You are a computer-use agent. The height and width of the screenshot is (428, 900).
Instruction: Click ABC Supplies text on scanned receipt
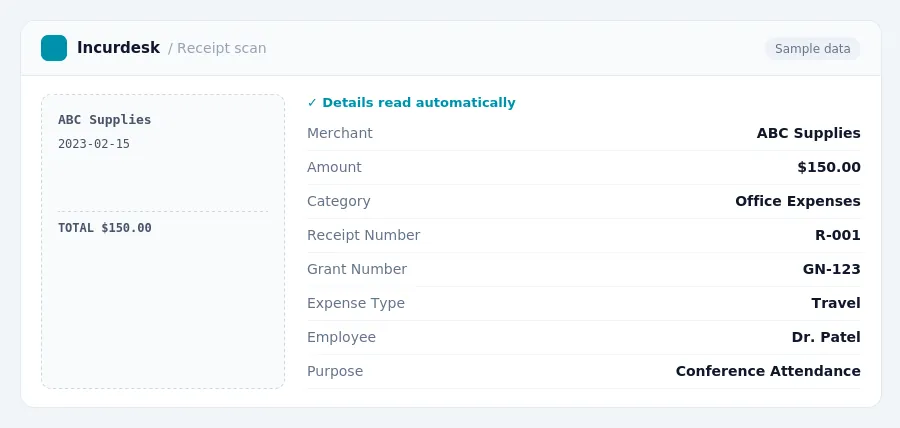point(104,120)
